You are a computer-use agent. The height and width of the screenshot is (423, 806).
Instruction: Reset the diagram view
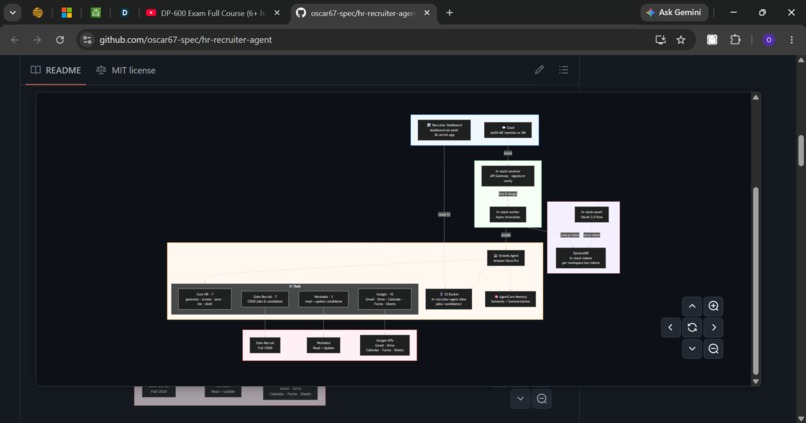pyautogui.click(x=692, y=327)
